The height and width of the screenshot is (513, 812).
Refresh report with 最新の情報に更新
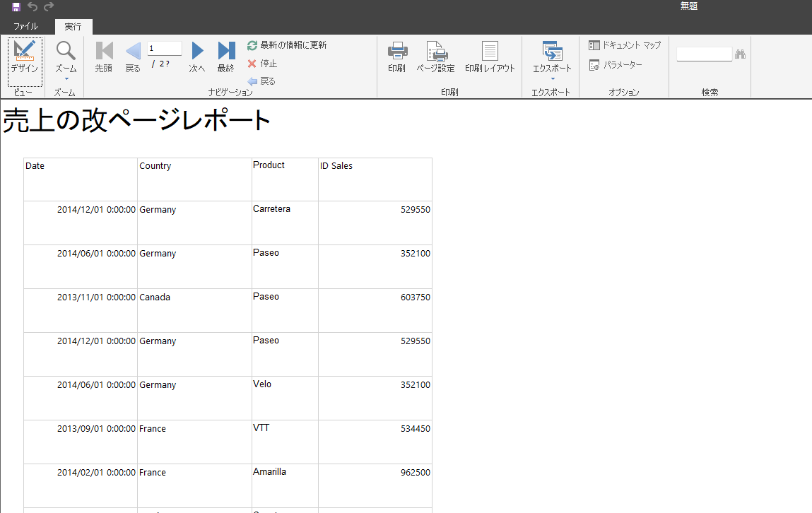pos(287,45)
